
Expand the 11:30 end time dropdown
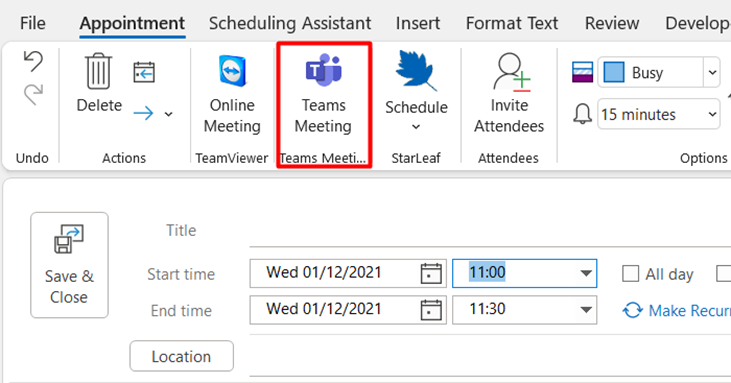pyautogui.click(x=586, y=310)
